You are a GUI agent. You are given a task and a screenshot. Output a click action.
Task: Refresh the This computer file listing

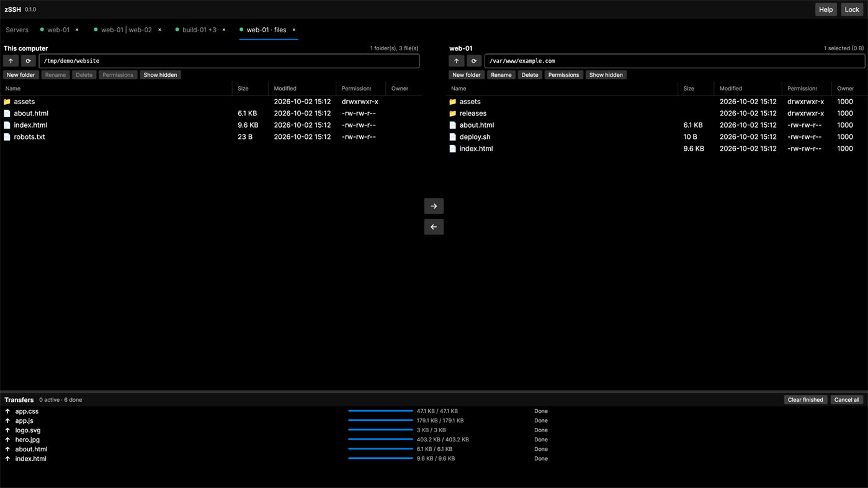pos(29,61)
